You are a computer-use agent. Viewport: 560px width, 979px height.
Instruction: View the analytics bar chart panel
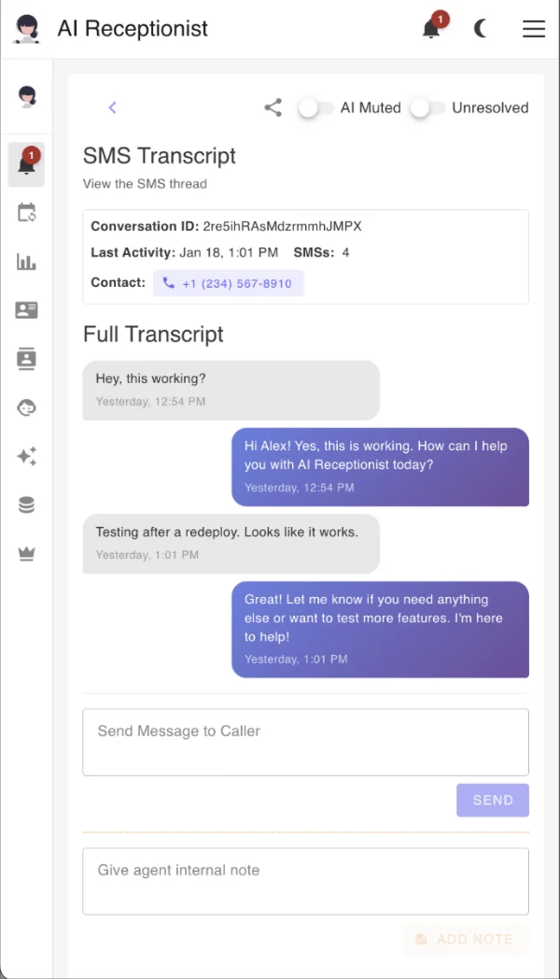coord(26,262)
